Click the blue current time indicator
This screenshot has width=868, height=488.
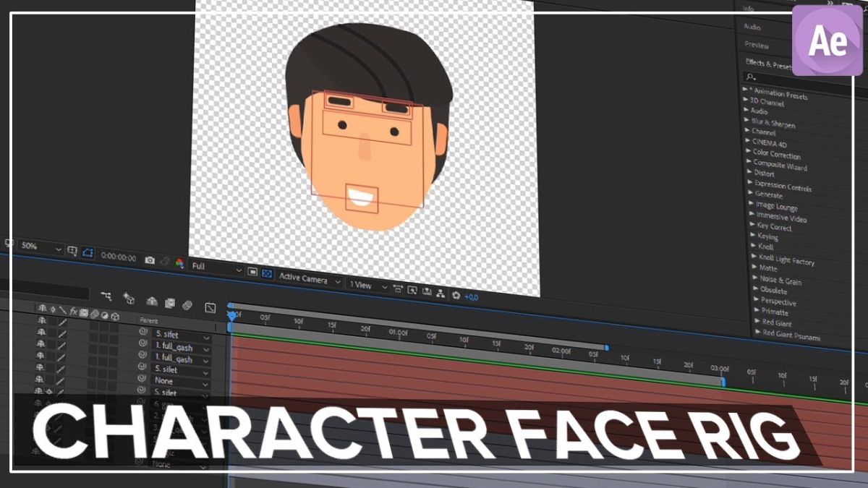pos(231,316)
